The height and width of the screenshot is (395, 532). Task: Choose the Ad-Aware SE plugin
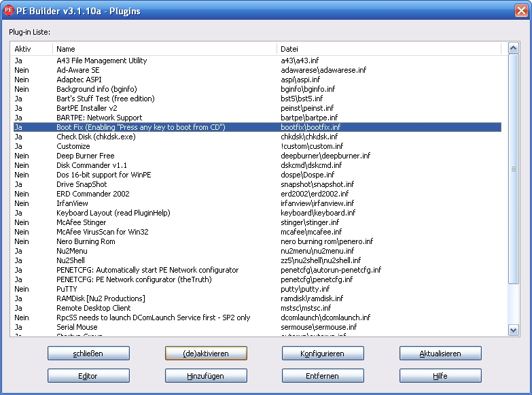(77, 70)
